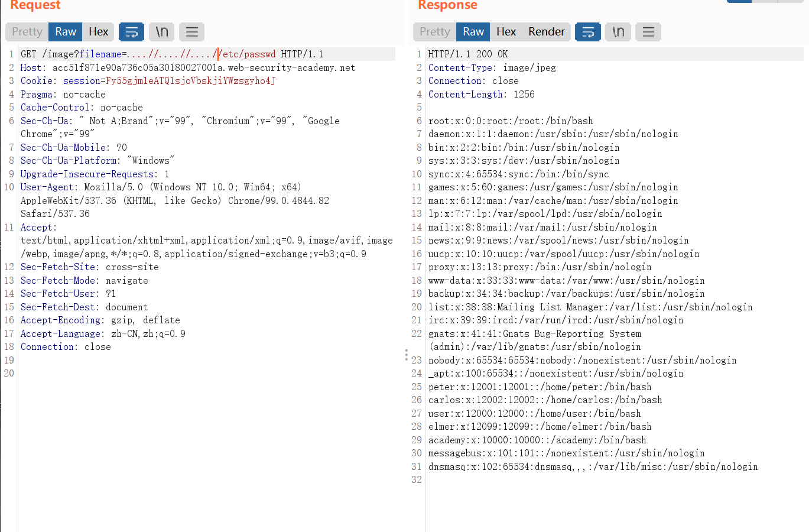
Task: Click the mail:x:8:8 entry
Action: 542,228
